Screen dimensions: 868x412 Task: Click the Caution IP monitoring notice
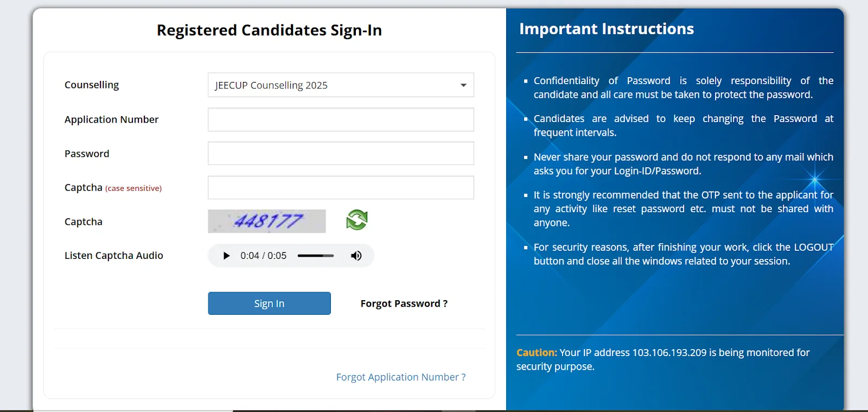tap(662, 359)
